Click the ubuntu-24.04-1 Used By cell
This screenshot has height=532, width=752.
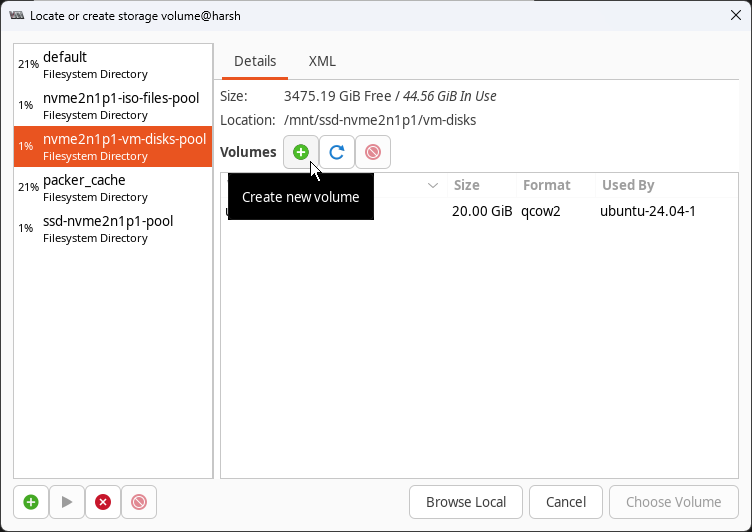coord(647,211)
